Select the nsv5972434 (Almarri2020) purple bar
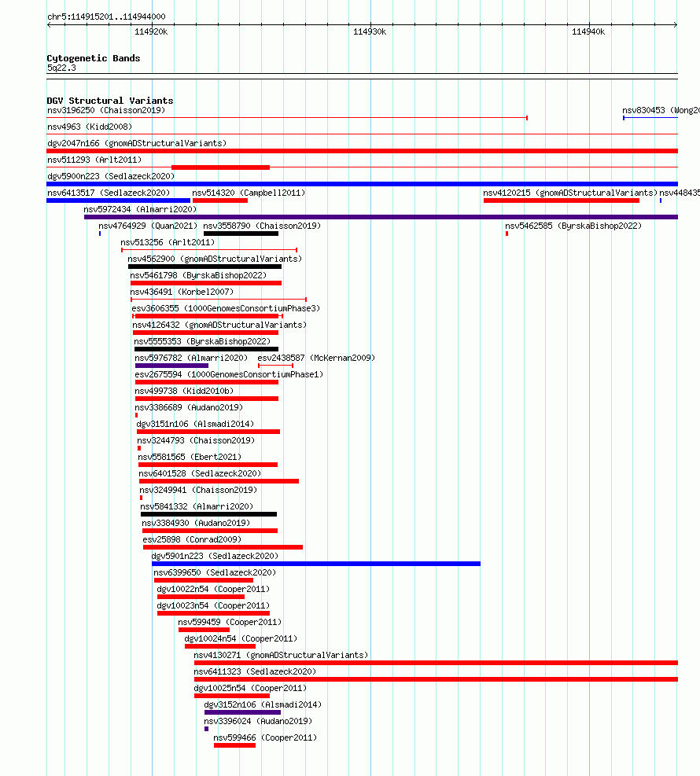 (x=381, y=217)
